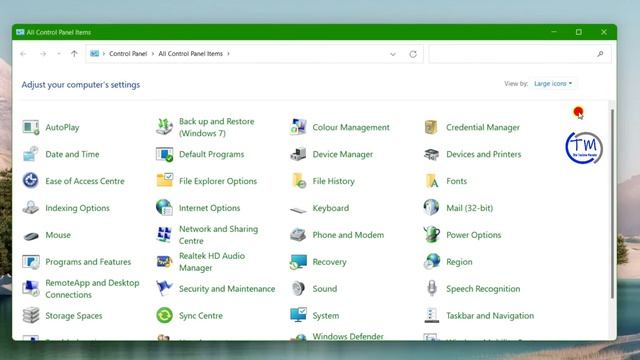Viewport: 640px width, 360px height.
Task: Open the Recovery icon
Action: 298,262
